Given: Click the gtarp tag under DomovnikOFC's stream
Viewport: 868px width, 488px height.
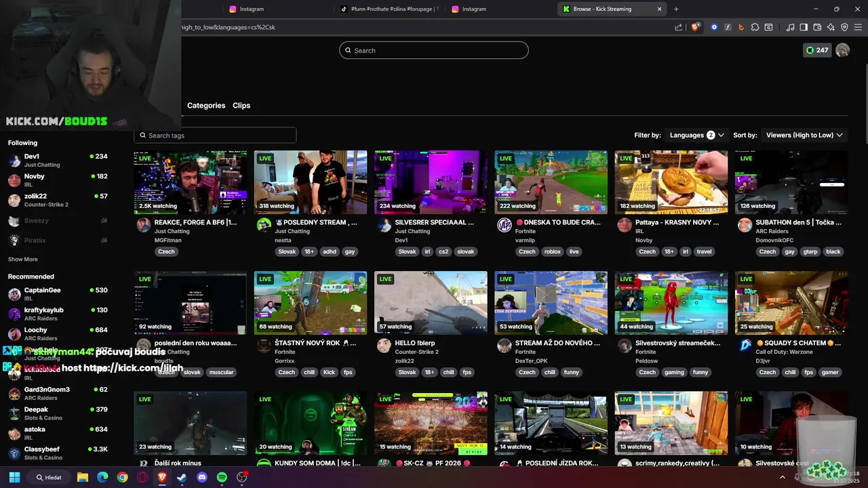Looking at the screenshot, I should [810, 251].
